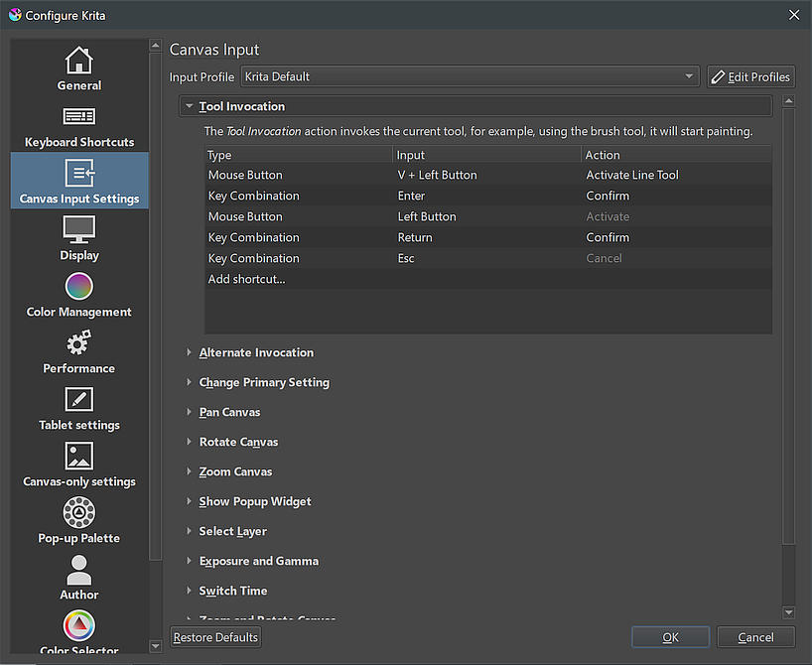The height and width of the screenshot is (665, 812).
Task: Select the Activate Line Tool shortcut row
Action: pos(486,175)
